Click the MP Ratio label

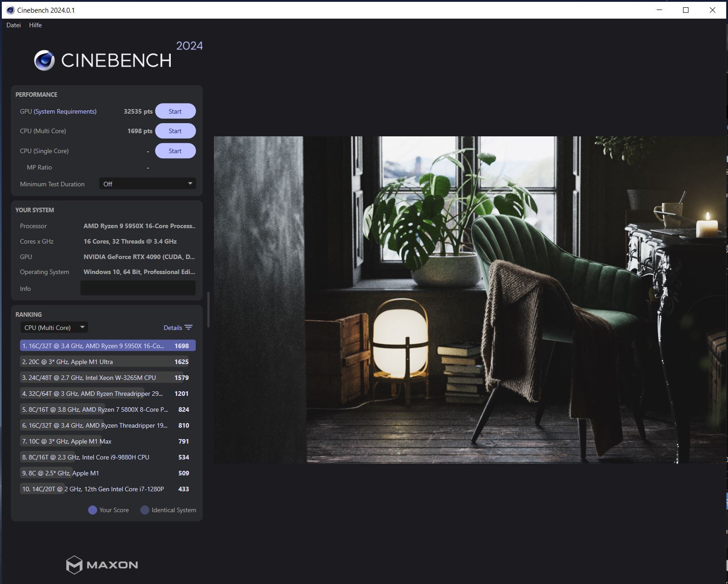coord(39,167)
